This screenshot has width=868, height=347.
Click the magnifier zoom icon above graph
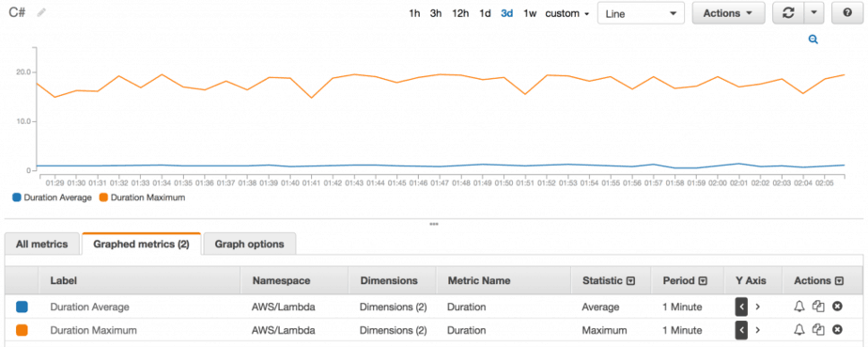point(814,39)
